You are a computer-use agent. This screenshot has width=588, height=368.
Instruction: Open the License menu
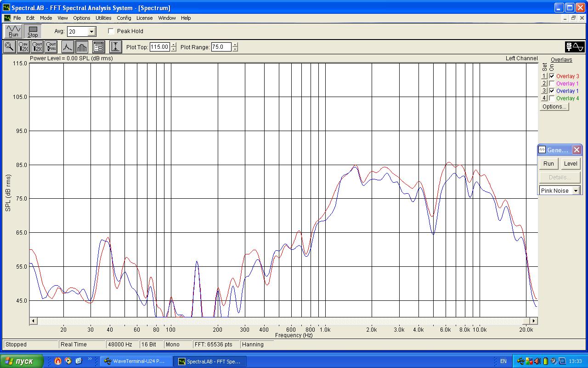pyautogui.click(x=144, y=18)
